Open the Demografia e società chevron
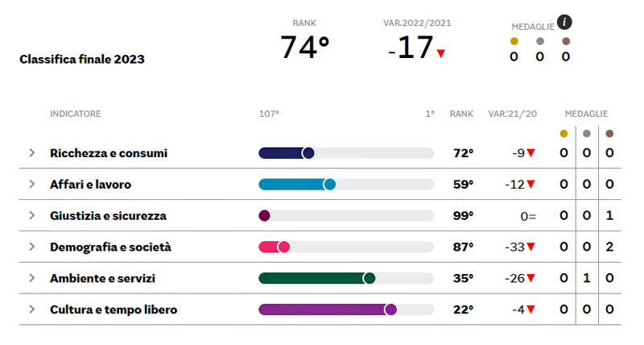 click(x=32, y=247)
